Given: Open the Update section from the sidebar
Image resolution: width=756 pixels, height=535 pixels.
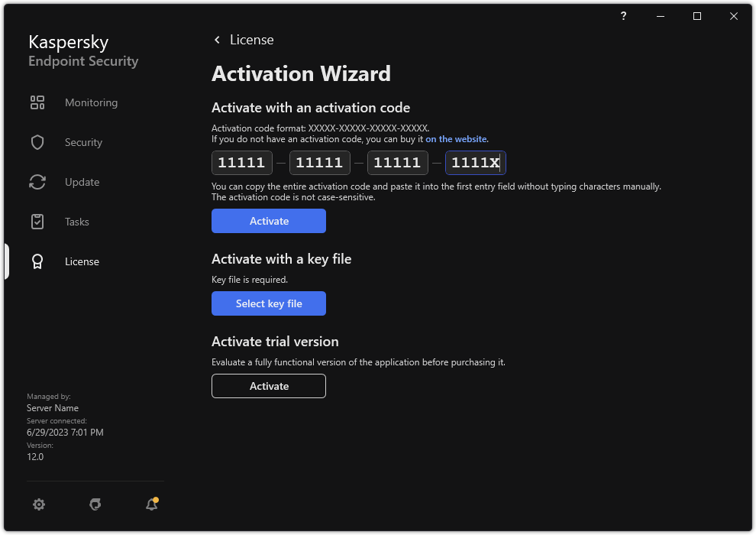Looking at the screenshot, I should [37, 182].
